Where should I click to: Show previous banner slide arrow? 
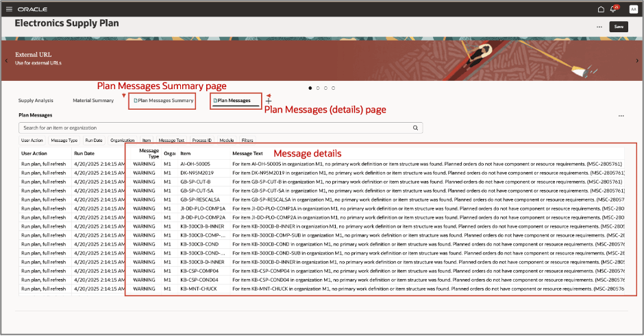click(6, 60)
